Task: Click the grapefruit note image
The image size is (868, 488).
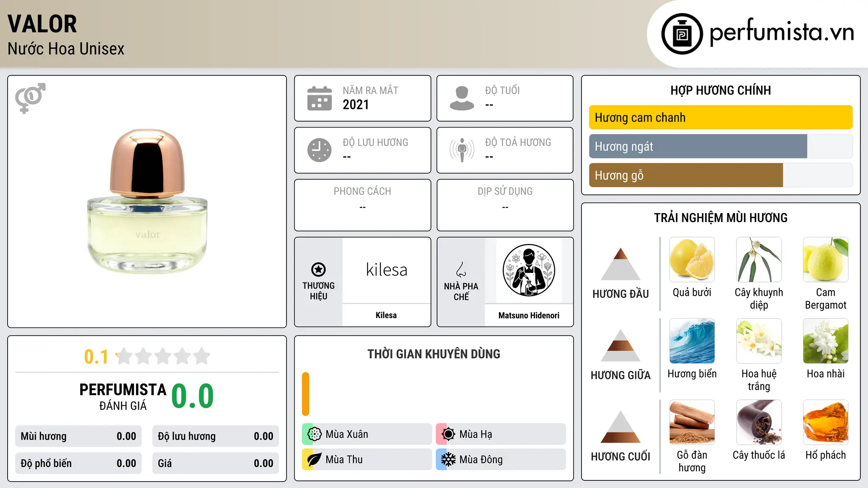Action: click(x=692, y=260)
